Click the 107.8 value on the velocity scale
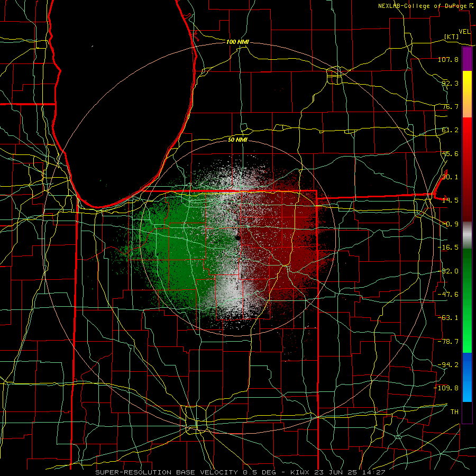 click(448, 59)
